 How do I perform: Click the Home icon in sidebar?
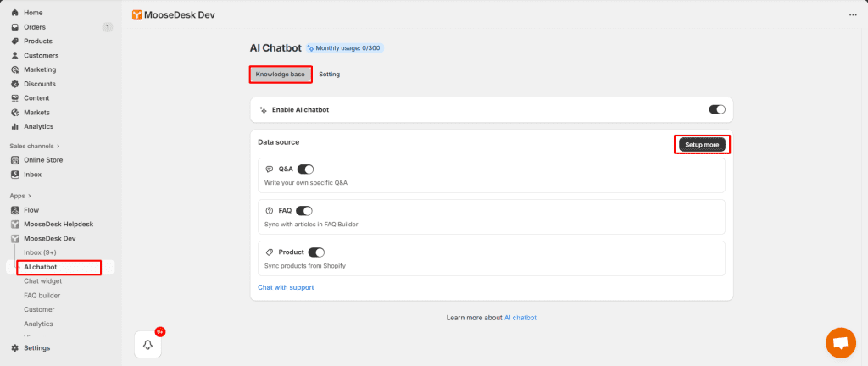(x=15, y=13)
